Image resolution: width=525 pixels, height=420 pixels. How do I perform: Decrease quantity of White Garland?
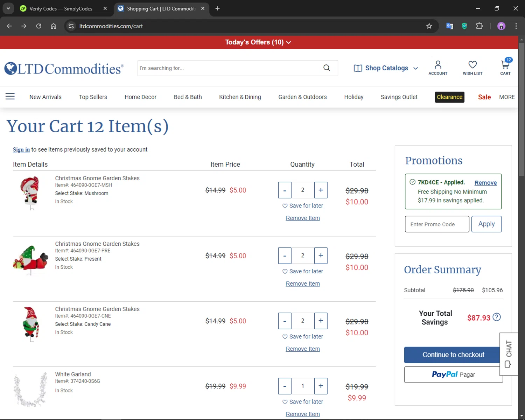click(285, 386)
